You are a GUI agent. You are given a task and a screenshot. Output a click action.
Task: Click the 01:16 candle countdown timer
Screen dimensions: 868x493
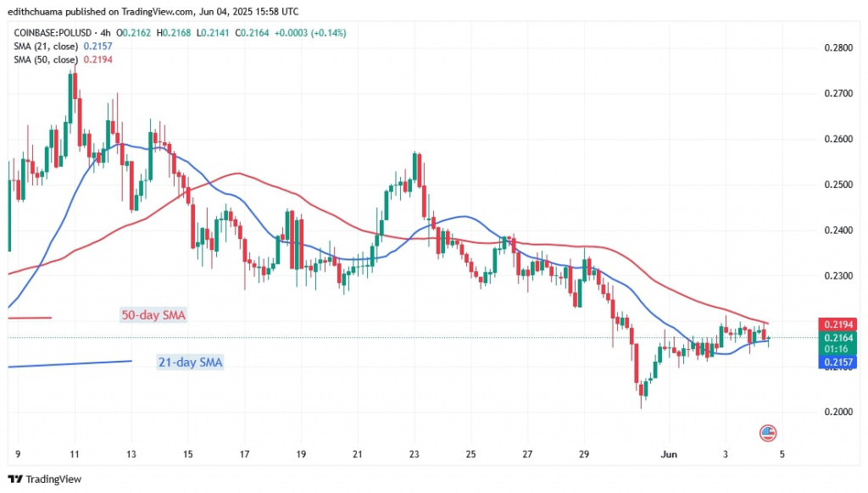838,348
